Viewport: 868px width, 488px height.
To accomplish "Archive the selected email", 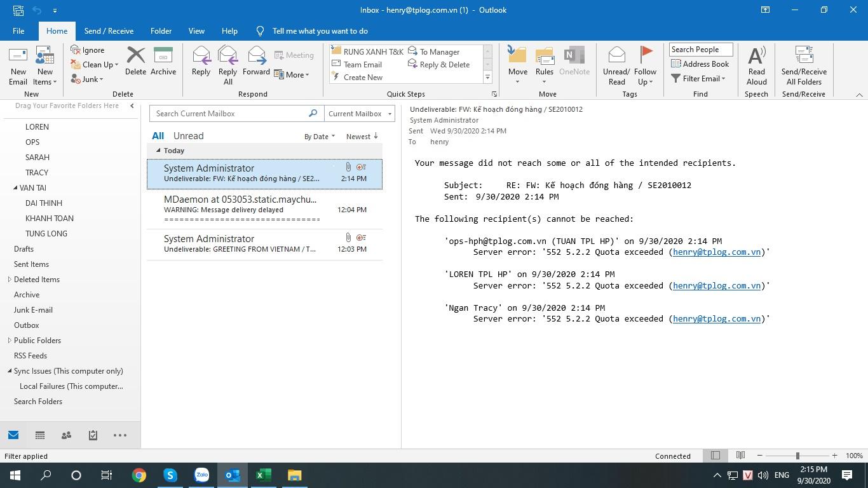I will pos(163,62).
